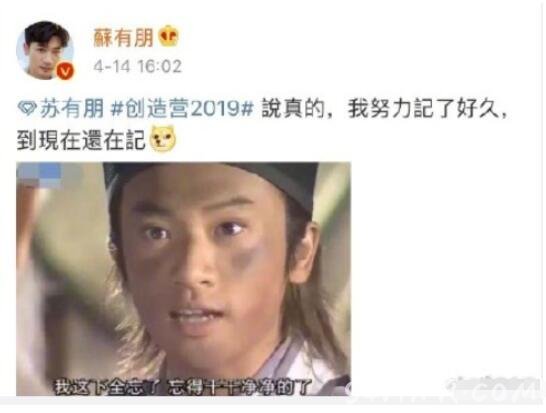Viewport: 546px width, 413px height.
Task: Click the gray divider bar below the post
Action: pos(273,400)
